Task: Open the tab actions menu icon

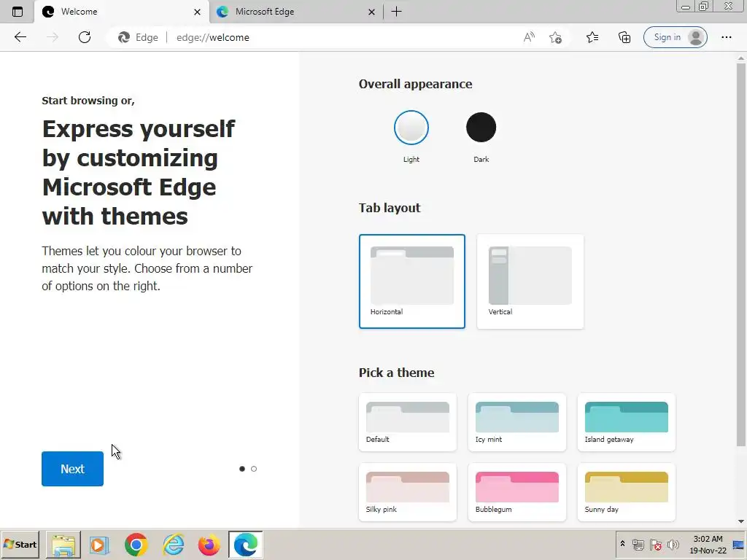Action: click(18, 12)
